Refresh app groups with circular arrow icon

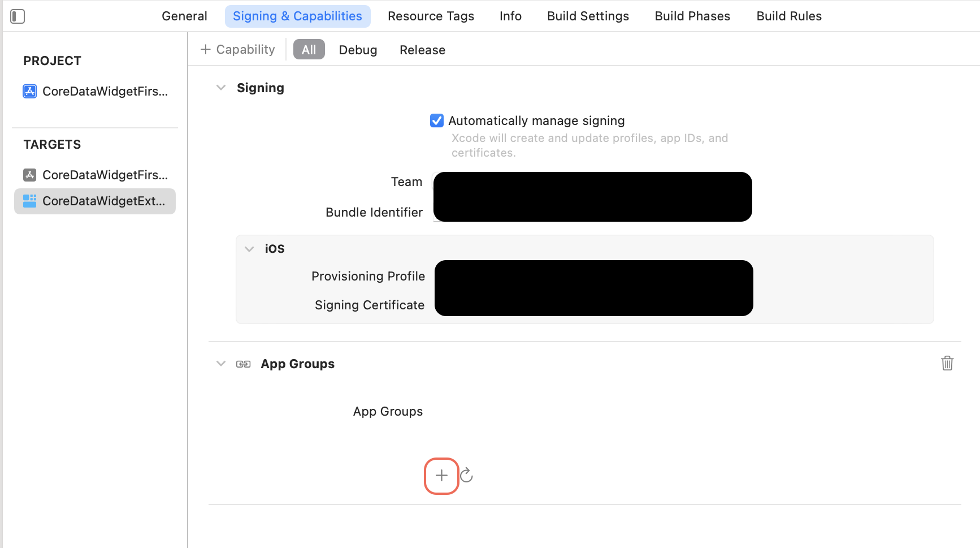pyautogui.click(x=467, y=476)
